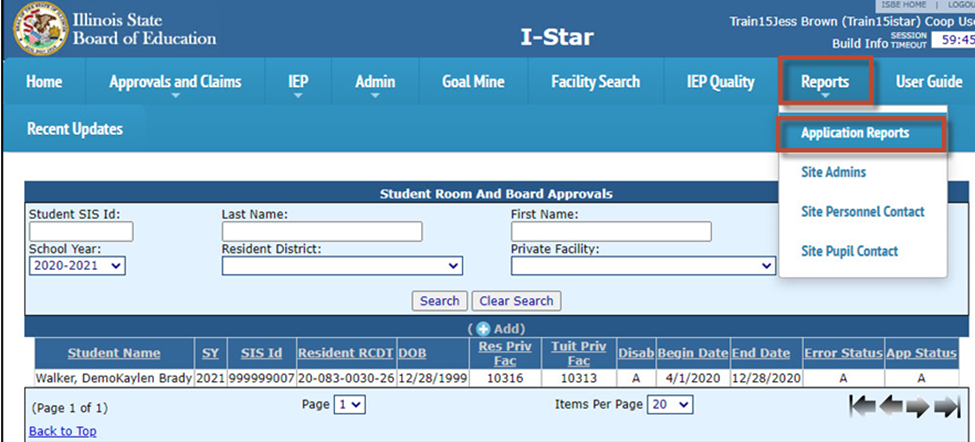The width and height of the screenshot is (975, 442).
Task: Sort by Begin Date column header
Action: [x=692, y=354]
